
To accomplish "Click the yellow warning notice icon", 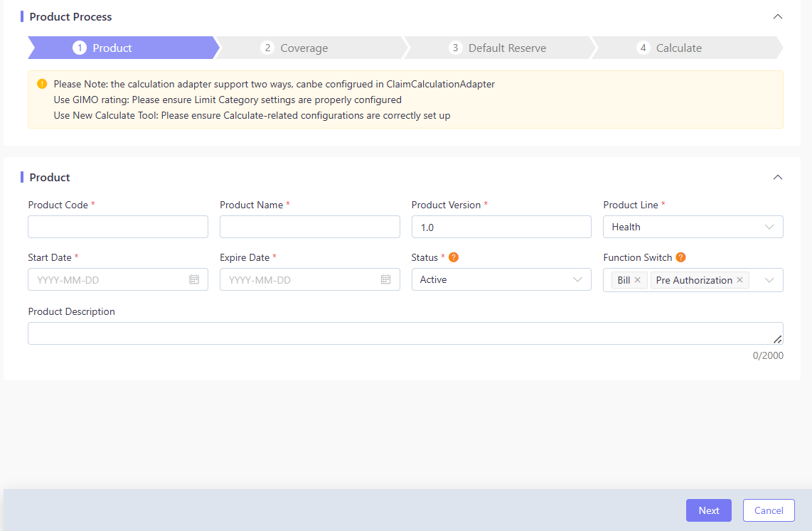I will [42, 84].
